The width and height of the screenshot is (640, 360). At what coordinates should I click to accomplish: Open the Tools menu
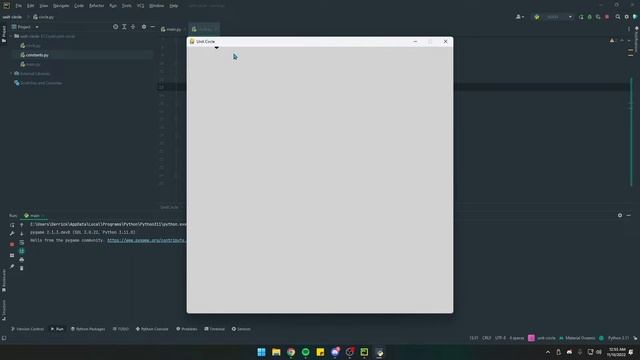point(127,6)
